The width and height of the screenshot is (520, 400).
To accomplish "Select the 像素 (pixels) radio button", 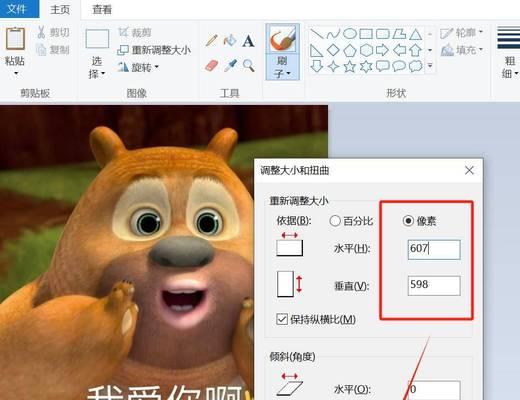I will click(408, 221).
